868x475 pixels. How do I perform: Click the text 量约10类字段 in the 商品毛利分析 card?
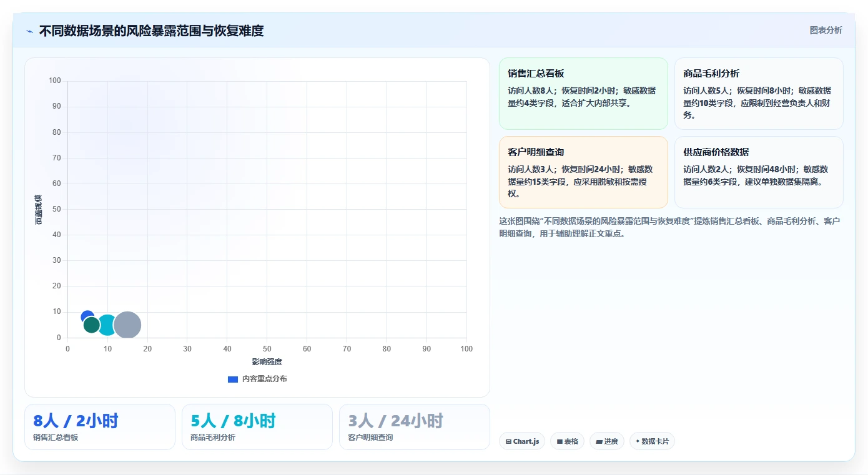tap(709, 103)
